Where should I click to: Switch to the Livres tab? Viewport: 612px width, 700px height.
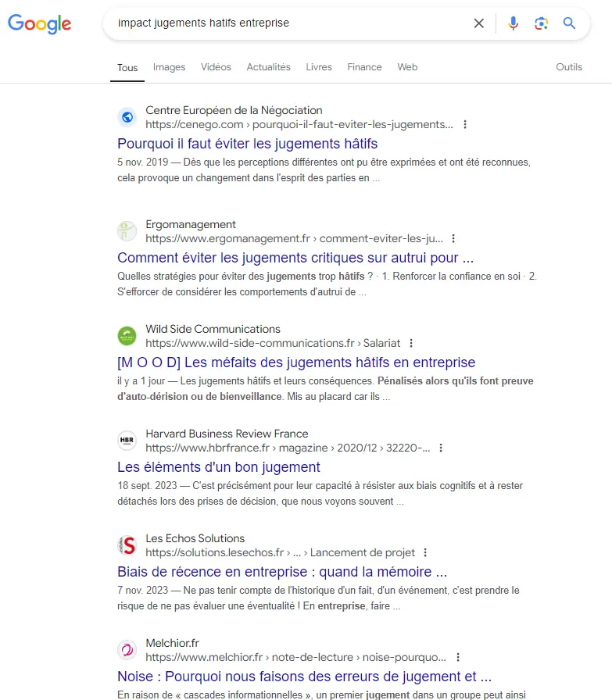click(x=319, y=67)
